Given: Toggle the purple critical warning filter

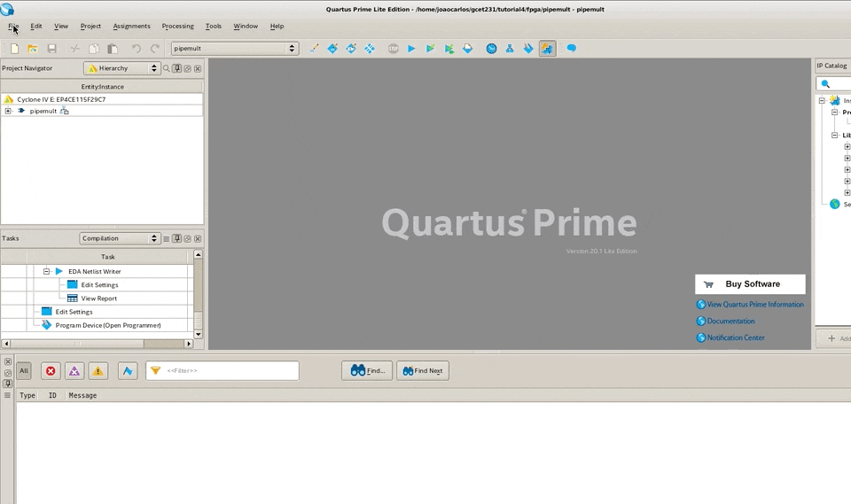Looking at the screenshot, I should click(74, 371).
